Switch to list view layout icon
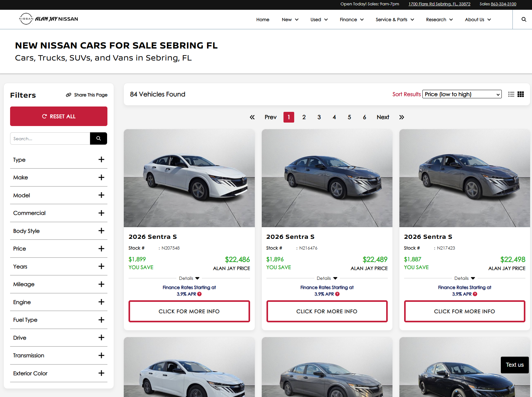 click(x=511, y=94)
